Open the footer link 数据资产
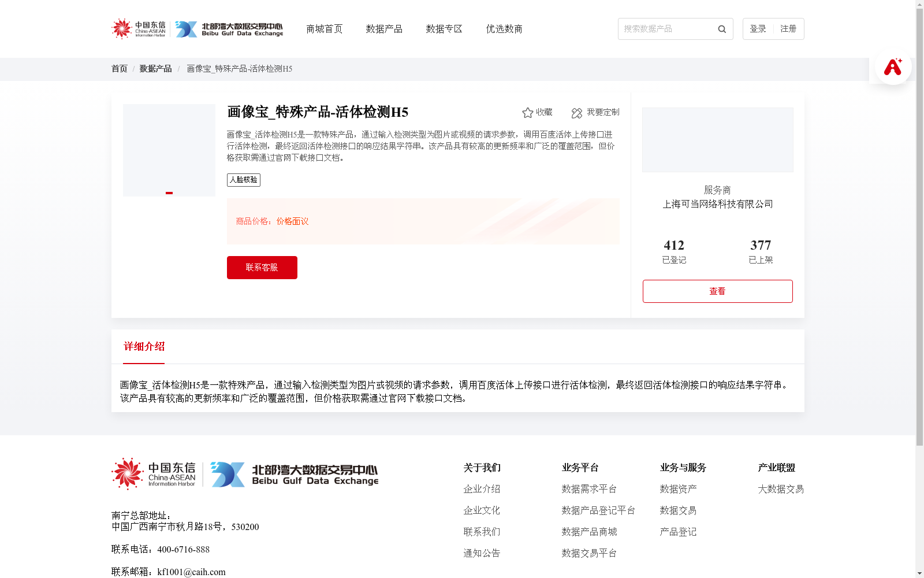Viewport: 924px width, 578px height. tap(678, 489)
